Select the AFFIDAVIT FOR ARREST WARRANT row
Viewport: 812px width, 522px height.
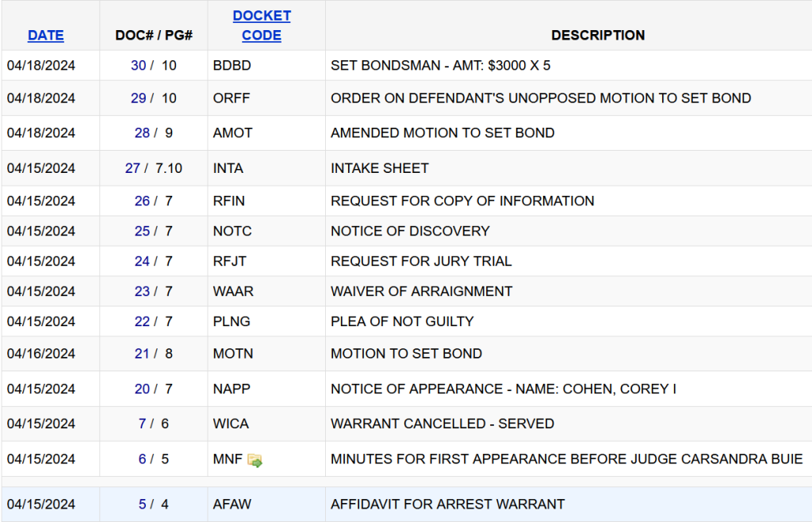click(x=447, y=504)
